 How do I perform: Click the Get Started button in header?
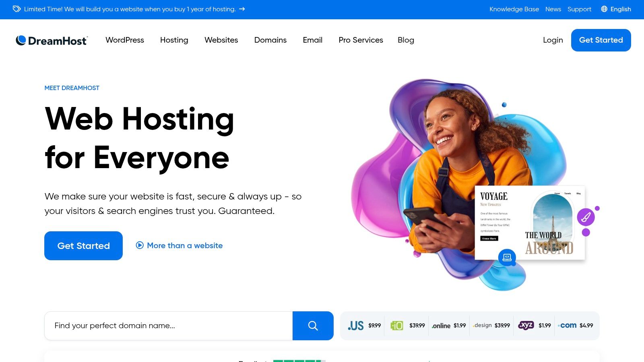(601, 40)
